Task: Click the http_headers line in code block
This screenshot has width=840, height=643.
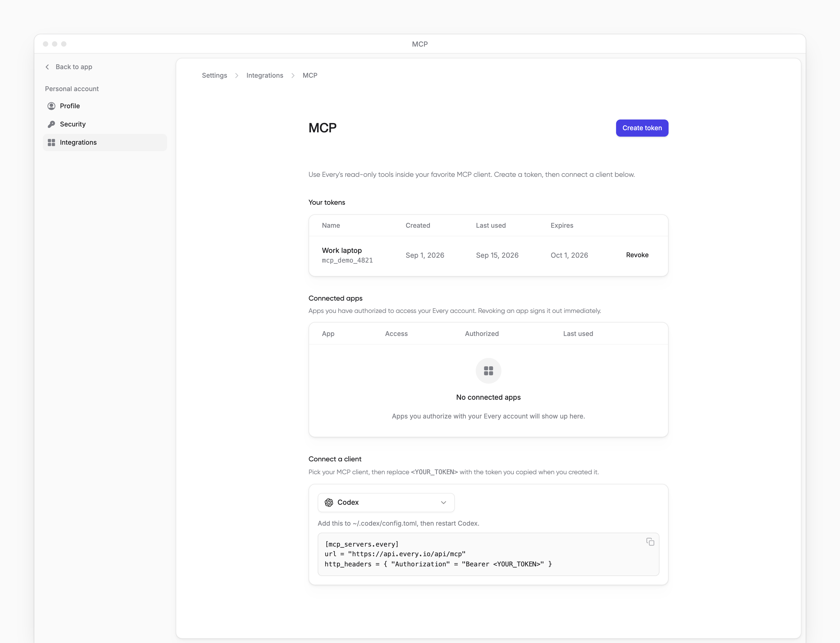Action: click(438, 564)
